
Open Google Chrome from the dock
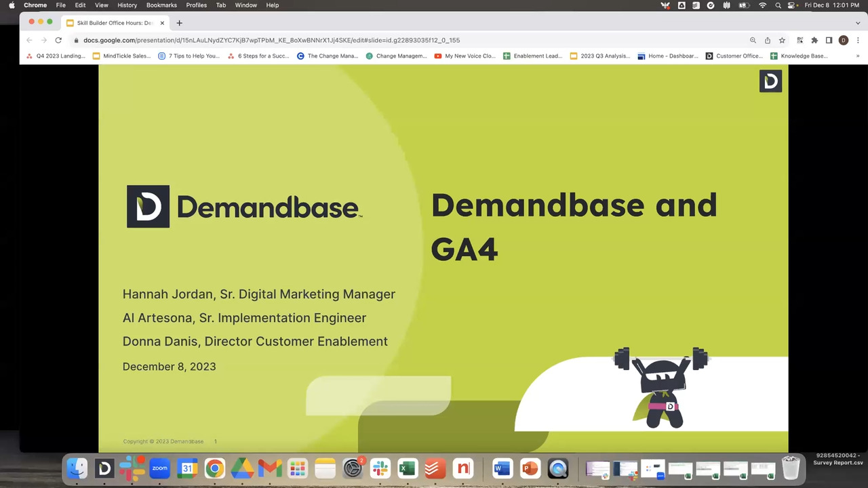pyautogui.click(x=215, y=468)
